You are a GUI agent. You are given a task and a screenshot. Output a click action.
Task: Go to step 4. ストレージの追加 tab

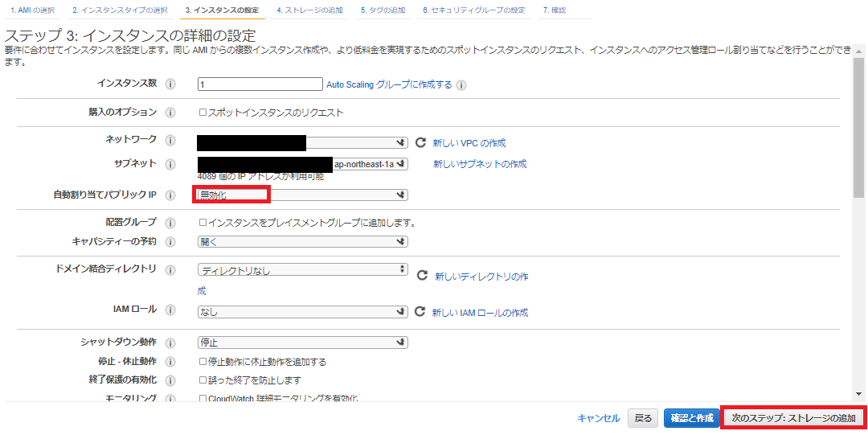[309, 10]
